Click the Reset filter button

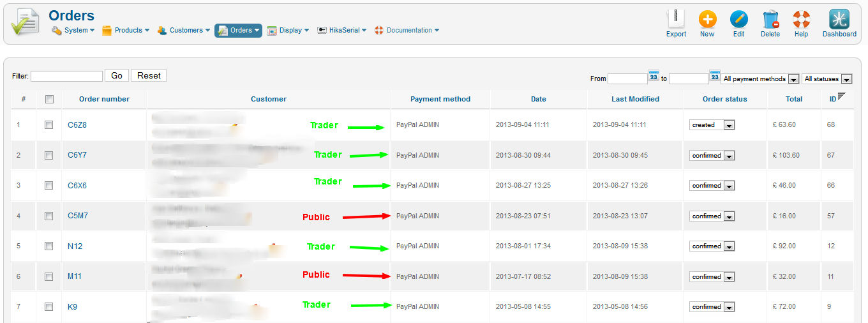coord(149,75)
